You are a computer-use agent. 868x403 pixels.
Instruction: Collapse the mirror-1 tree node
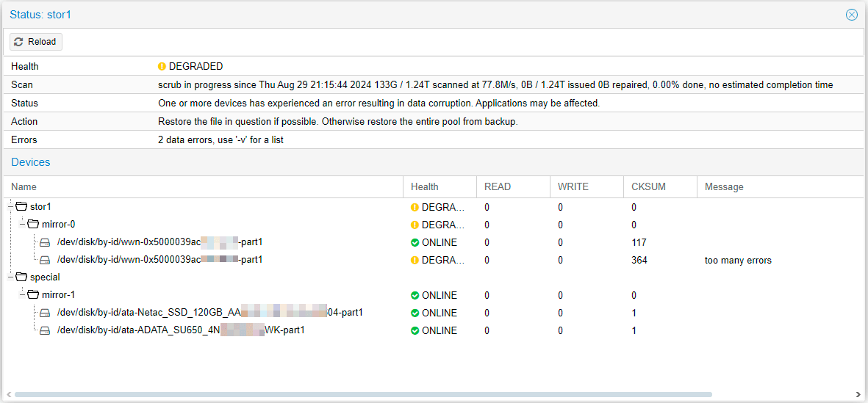coord(23,294)
